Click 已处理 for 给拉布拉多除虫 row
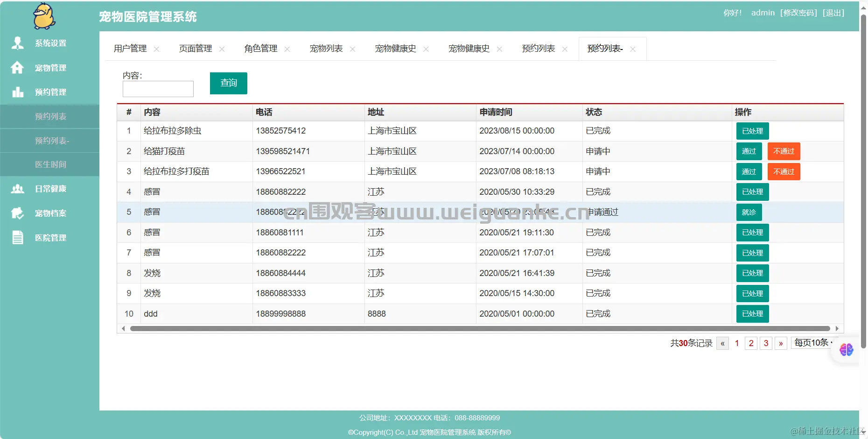868x439 pixels. tap(753, 131)
